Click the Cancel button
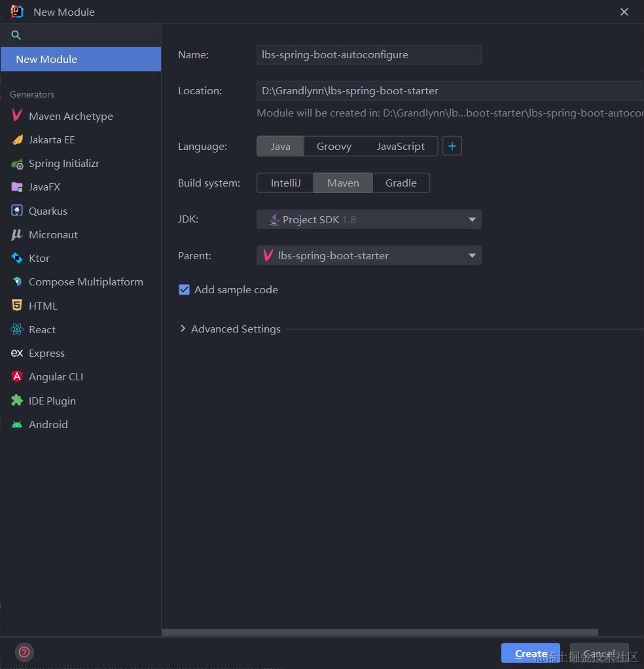The image size is (644, 669). coord(599,653)
